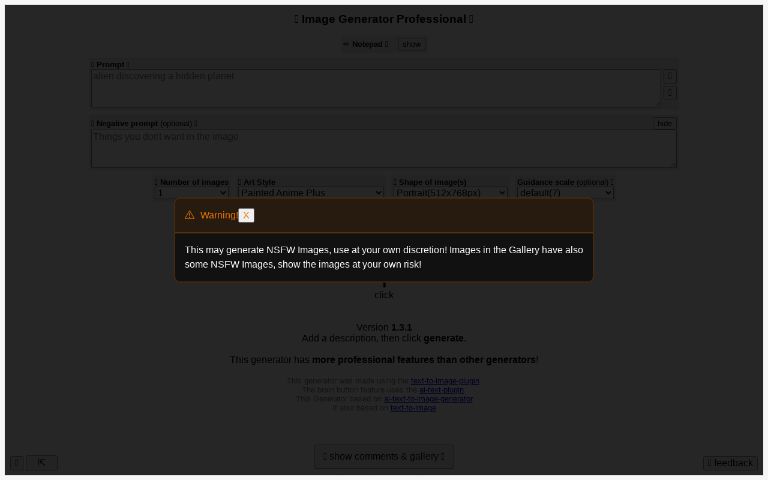Click the Image Generator Professional title
Screen dimensions: 768x480
coord(384,19)
